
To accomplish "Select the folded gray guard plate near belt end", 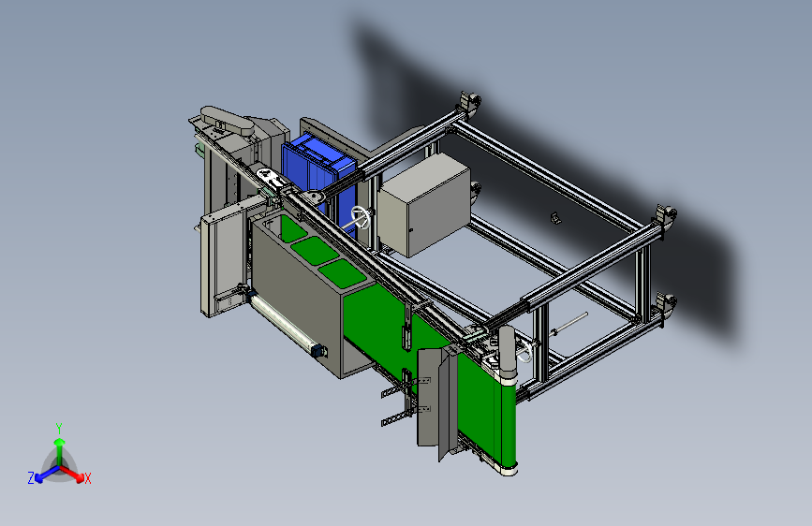I will [437, 403].
